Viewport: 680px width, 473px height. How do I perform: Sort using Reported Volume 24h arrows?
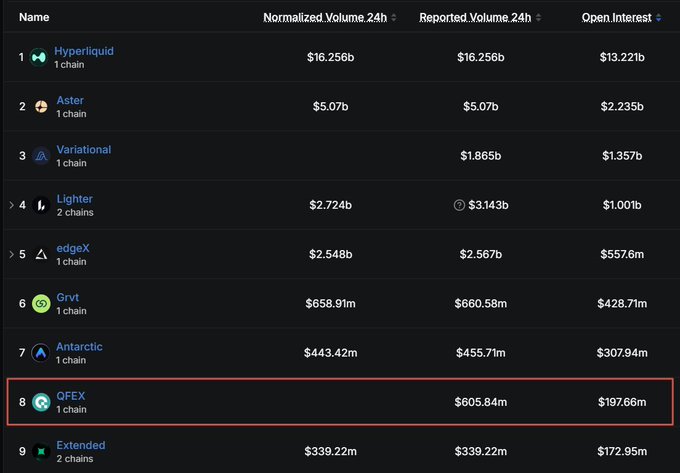[538, 17]
